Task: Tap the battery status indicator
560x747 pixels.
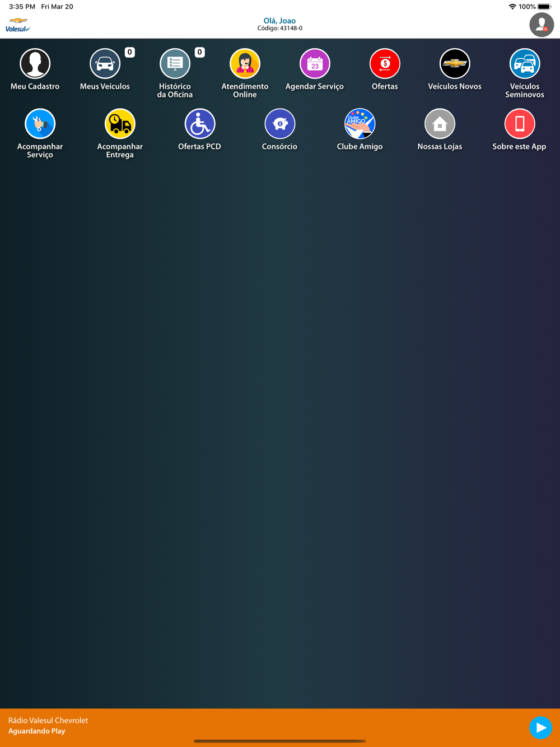Action: [x=545, y=7]
